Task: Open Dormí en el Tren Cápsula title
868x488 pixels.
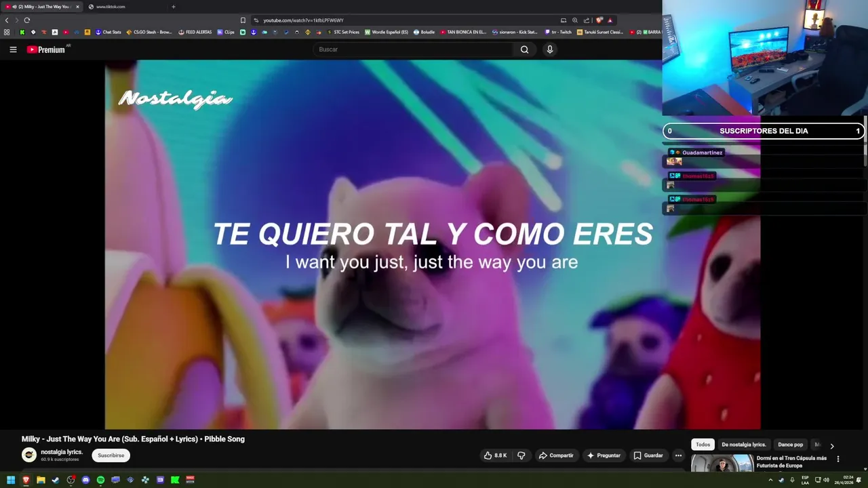Action: tap(791, 462)
